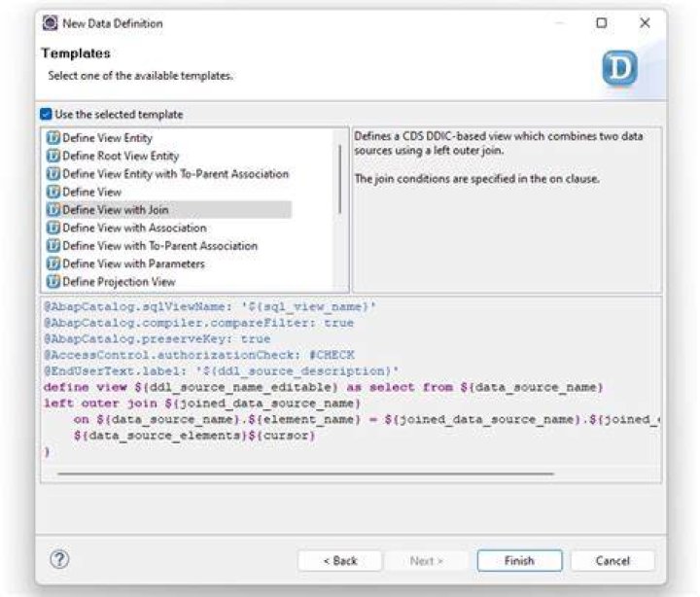Click the icon next to Define View

pyautogui.click(x=53, y=192)
